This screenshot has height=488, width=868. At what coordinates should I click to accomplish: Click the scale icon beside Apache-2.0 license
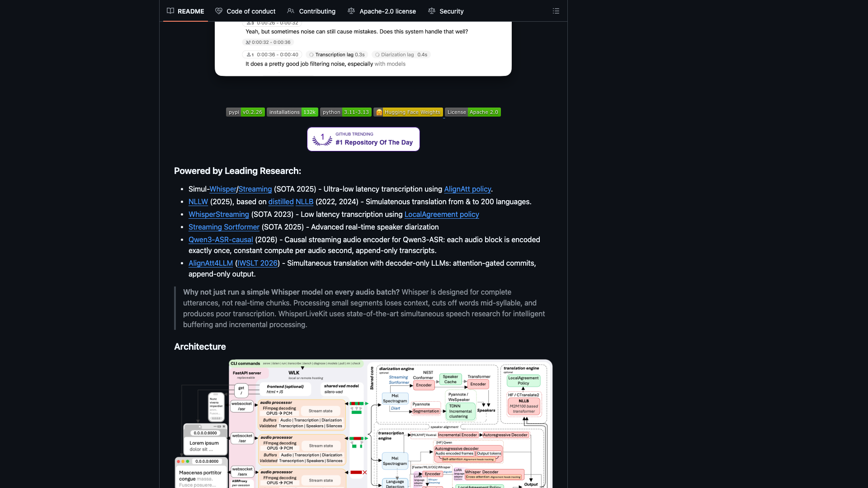tap(351, 11)
